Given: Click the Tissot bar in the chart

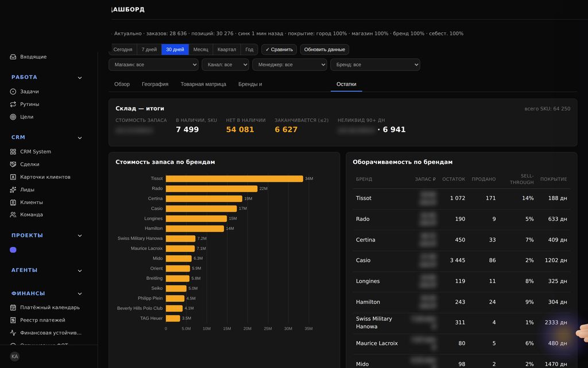Looking at the screenshot, I should [234, 179].
